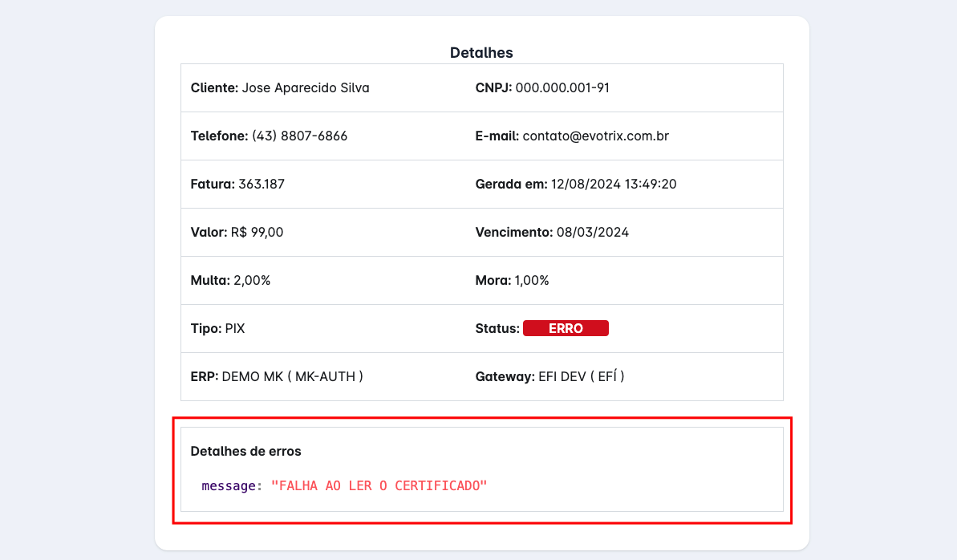Select the client name Jose Aparecido Silva
This screenshot has width=957, height=560.
(x=305, y=87)
